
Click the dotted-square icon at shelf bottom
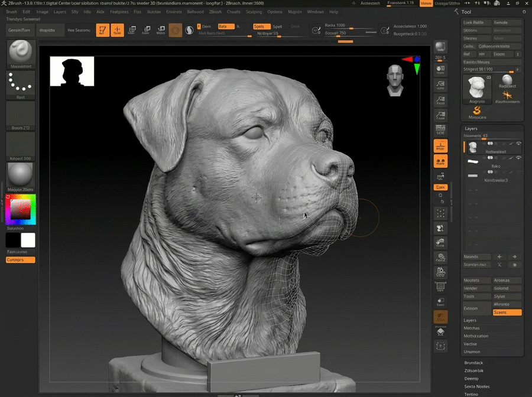coord(440,346)
